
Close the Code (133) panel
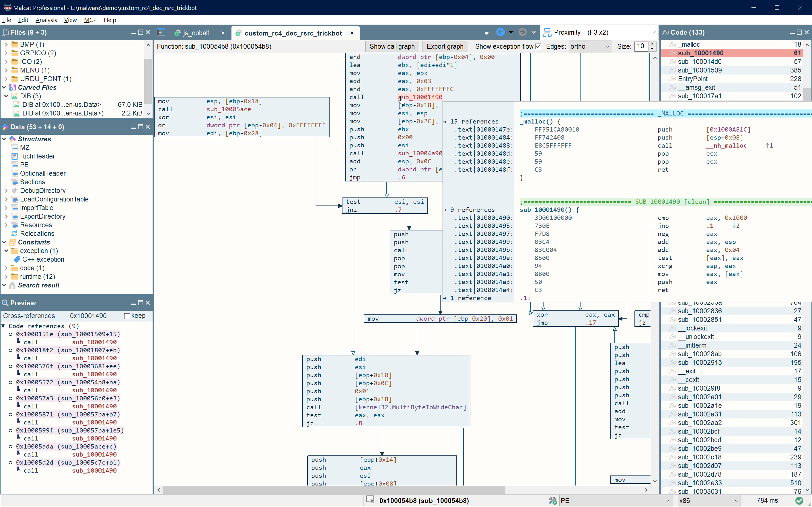click(x=807, y=32)
